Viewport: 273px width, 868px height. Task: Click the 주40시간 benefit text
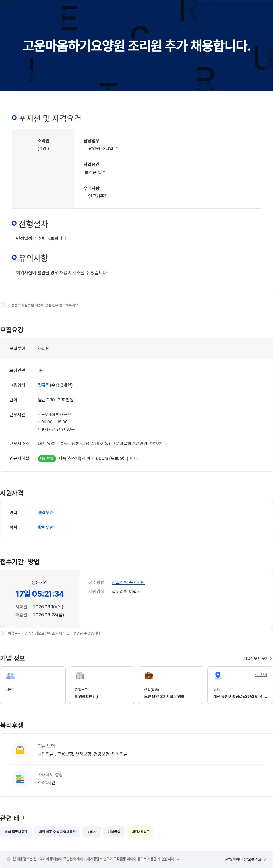47,783
